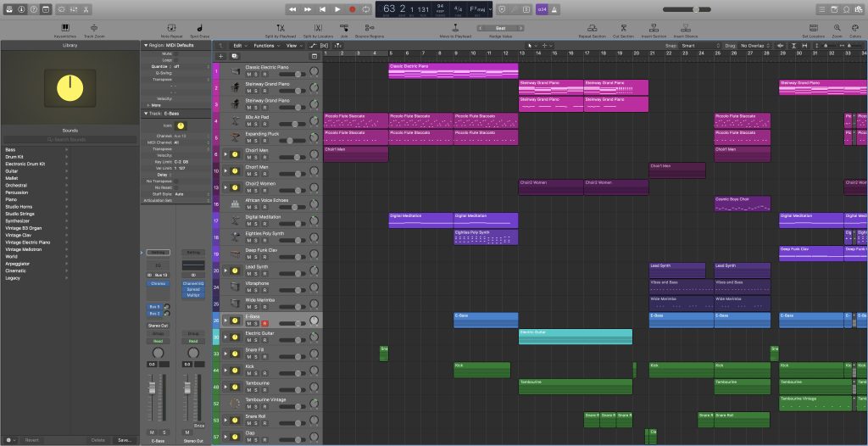Select the Electric Guitar region
The height and width of the screenshot is (446, 868).
tap(576, 337)
